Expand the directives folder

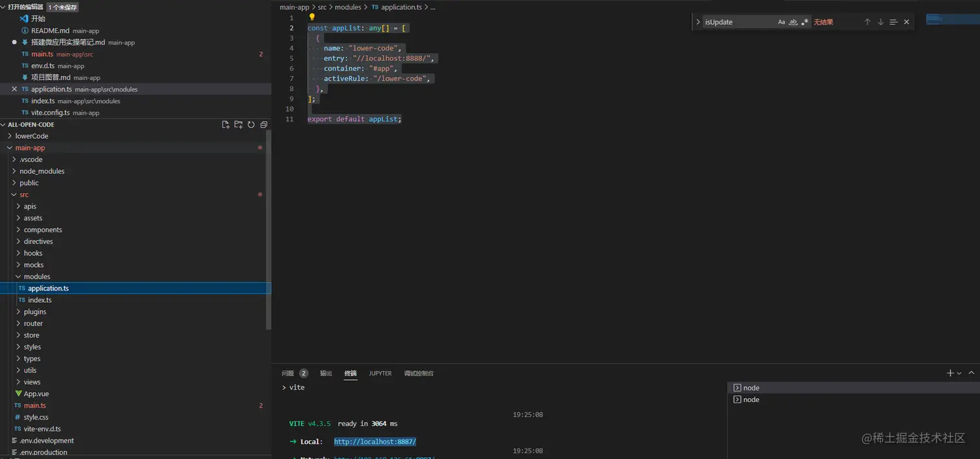(x=135, y=241)
